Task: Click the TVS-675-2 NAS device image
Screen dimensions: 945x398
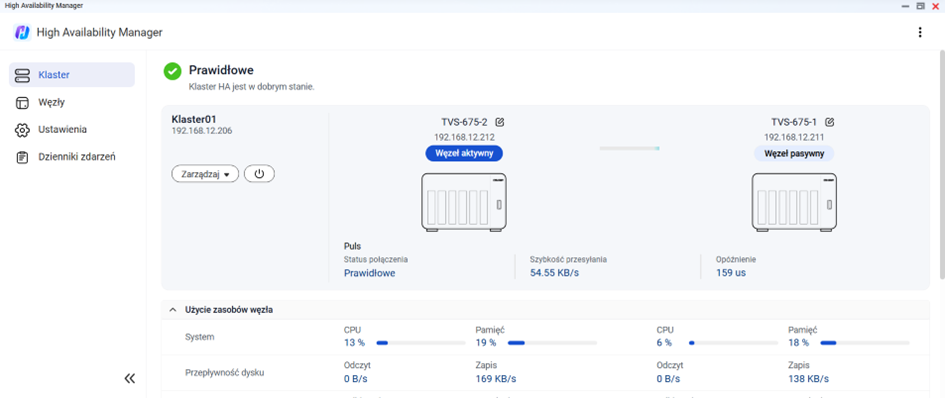Action: point(464,202)
